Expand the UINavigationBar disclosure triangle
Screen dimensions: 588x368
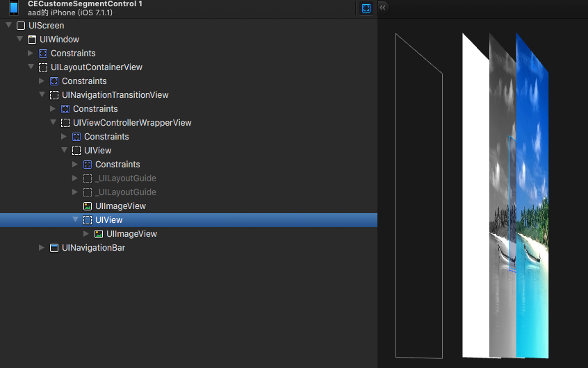tap(42, 248)
